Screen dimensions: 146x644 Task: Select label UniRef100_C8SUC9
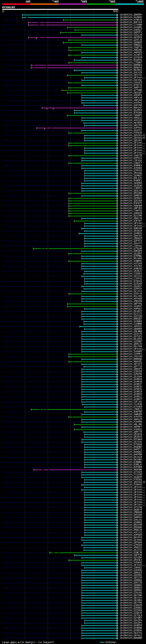click(x=131, y=83)
